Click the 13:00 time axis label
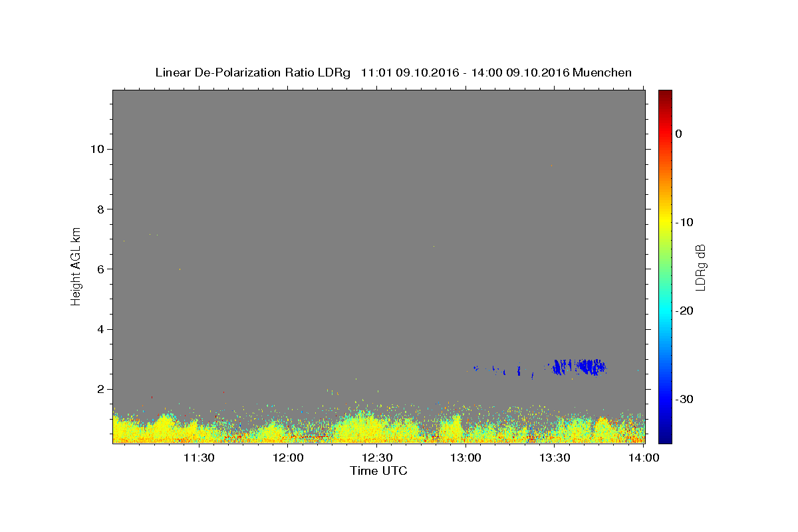798x532 pixels. tap(466, 458)
